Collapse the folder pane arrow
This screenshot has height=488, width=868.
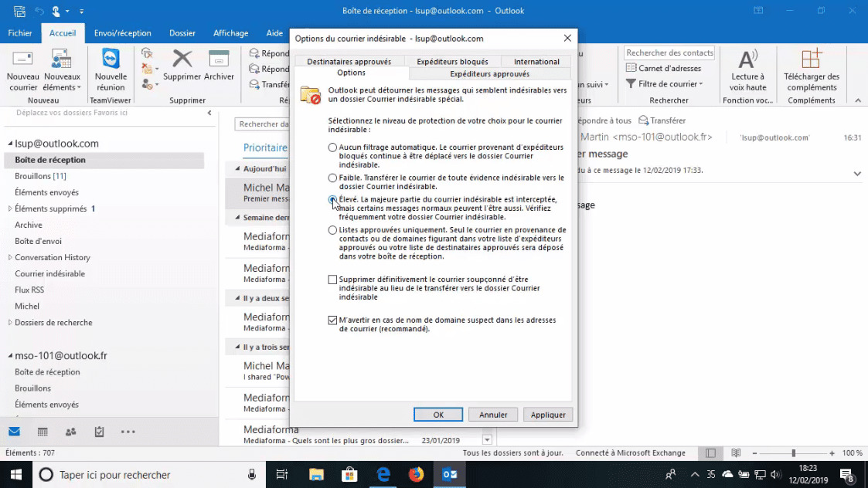click(209, 113)
